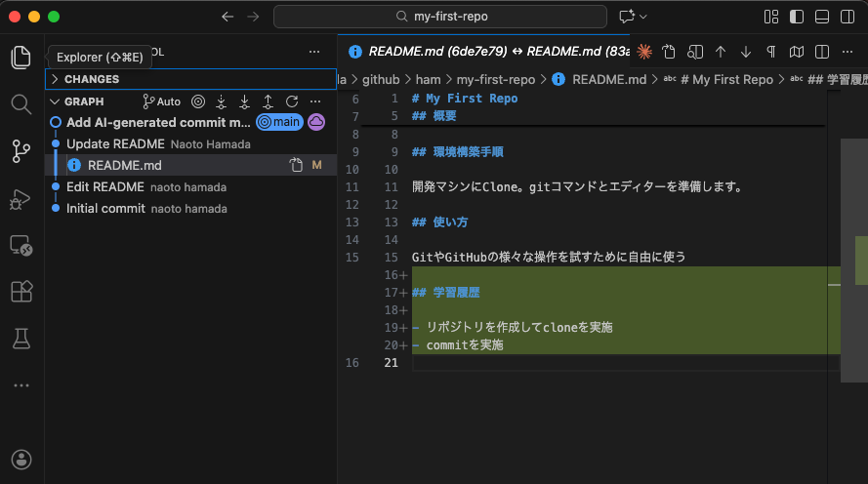Open the Extensions view
Image resolution: width=868 pixels, height=484 pixels.
21,292
